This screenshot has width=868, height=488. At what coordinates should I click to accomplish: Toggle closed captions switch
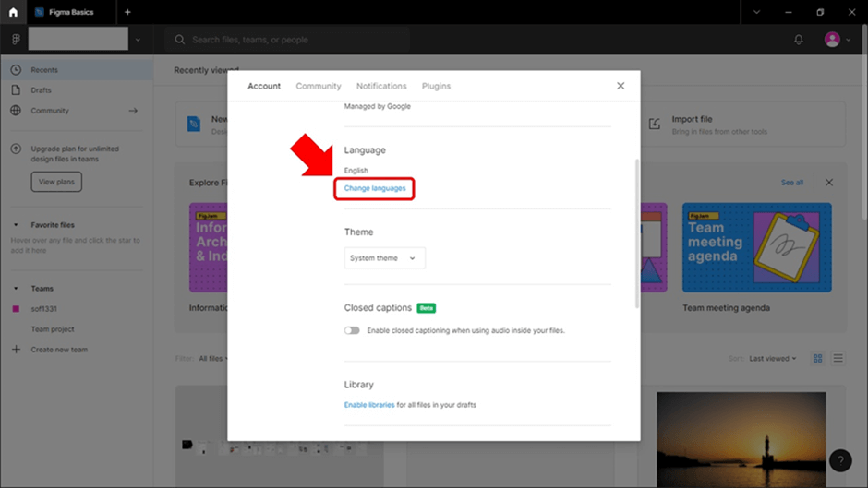click(352, 330)
